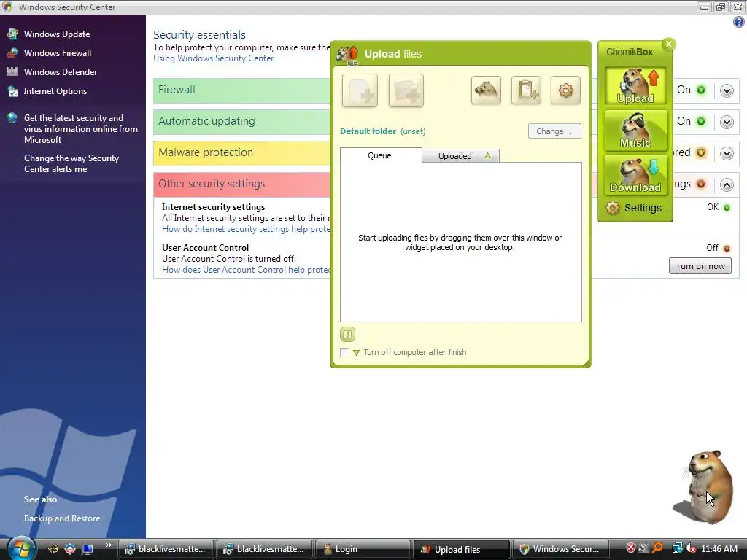Open Using Windows Security Center link
Screen dimensions: 747x560
pyautogui.click(x=214, y=58)
